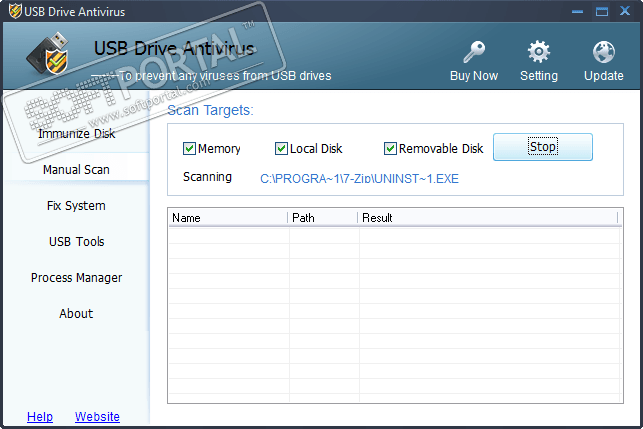Uncheck the Memory checkbox
643x429 pixels.
tap(189, 148)
